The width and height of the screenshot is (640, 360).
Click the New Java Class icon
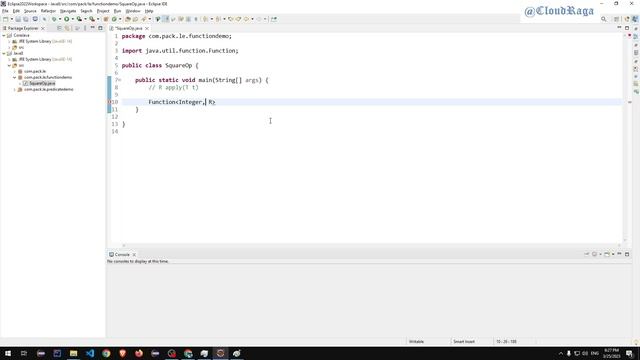point(114,19)
